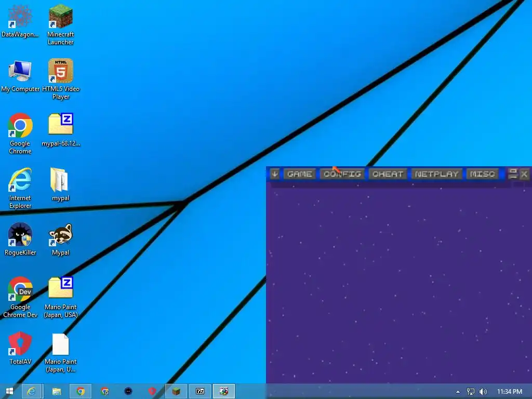Select the mypal folder on desktop
The image size is (532, 399).
60,184
